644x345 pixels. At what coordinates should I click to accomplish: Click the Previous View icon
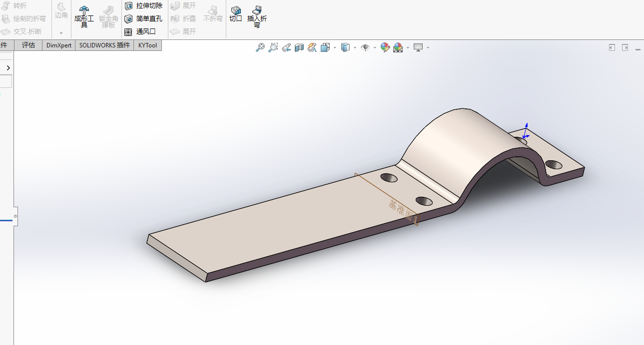[x=286, y=47]
